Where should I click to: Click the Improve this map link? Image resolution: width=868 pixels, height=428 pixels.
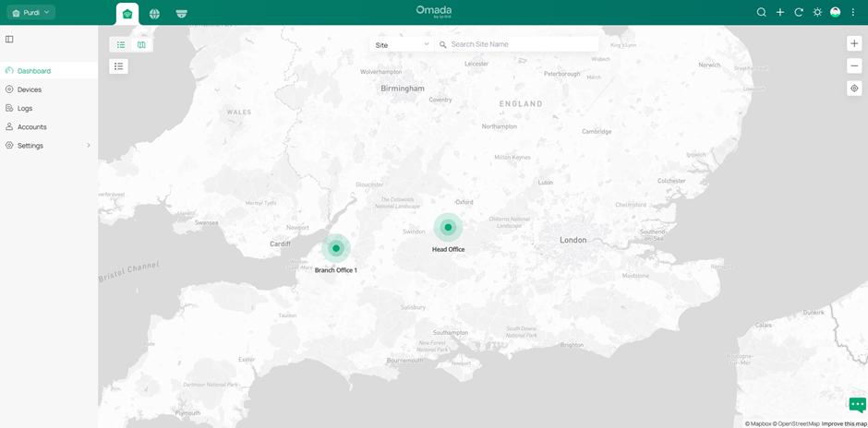point(844,423)
